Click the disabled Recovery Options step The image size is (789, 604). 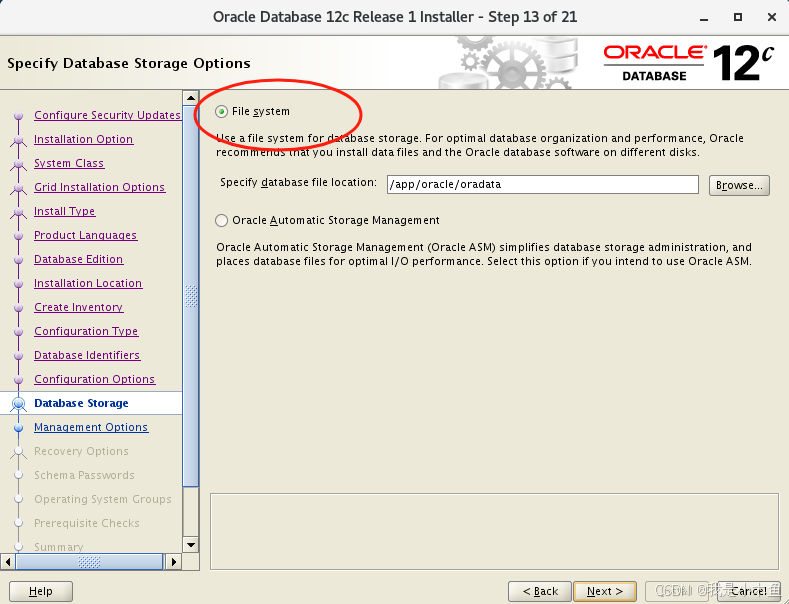tap(81, 451)
